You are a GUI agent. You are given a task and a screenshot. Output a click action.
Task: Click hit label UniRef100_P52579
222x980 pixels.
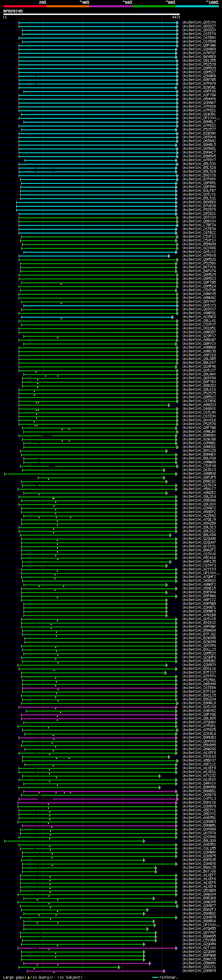click(199, 210)
